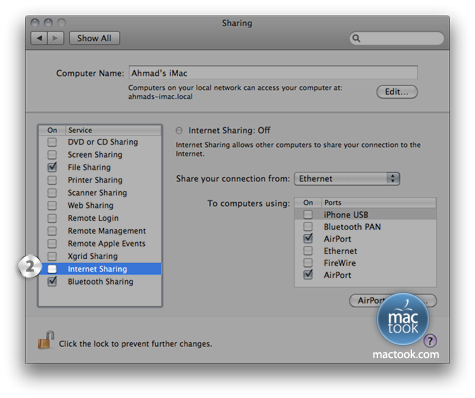Enable Remote Apple Events checkbox
The width and height of the screenshot is (475, 398).
[52, 243]
